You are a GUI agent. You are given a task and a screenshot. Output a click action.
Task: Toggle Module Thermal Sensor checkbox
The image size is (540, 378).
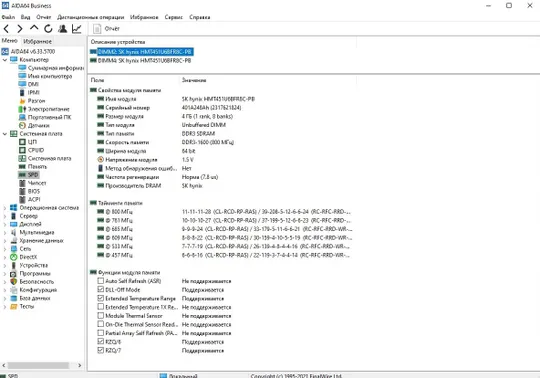pos(101,315)
